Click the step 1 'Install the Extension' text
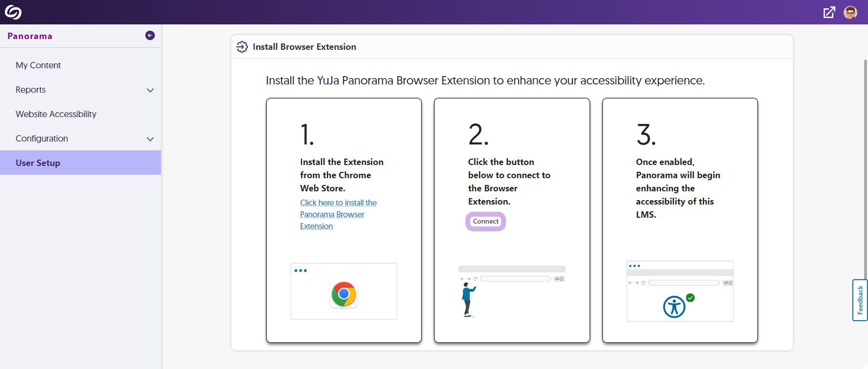 342,175
